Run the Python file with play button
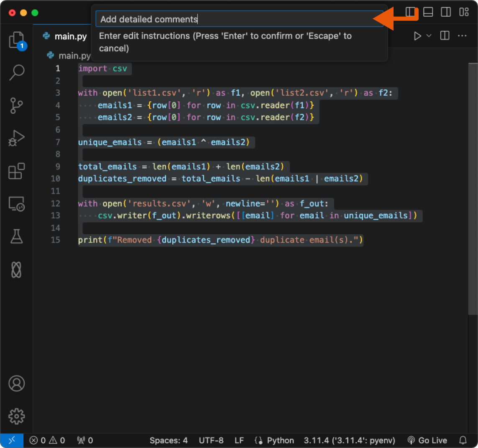Viewport: 478px width, 448px height. coord(417,36)
